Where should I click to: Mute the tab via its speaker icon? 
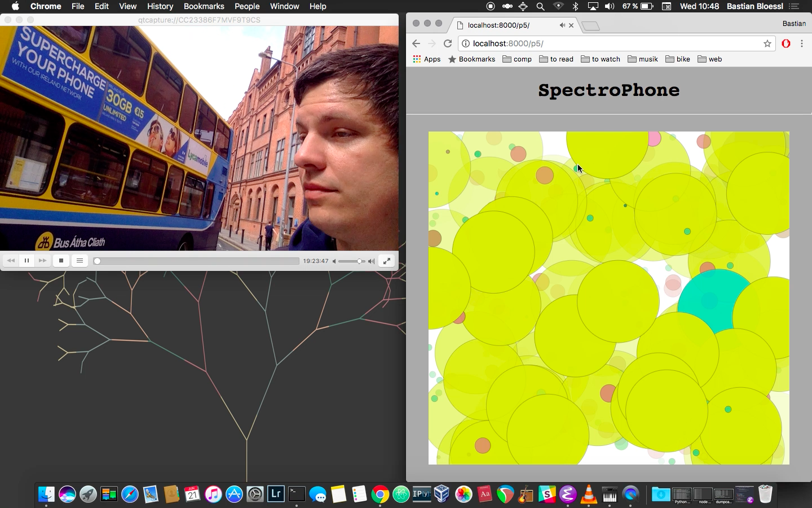click(x=562, y=25)
